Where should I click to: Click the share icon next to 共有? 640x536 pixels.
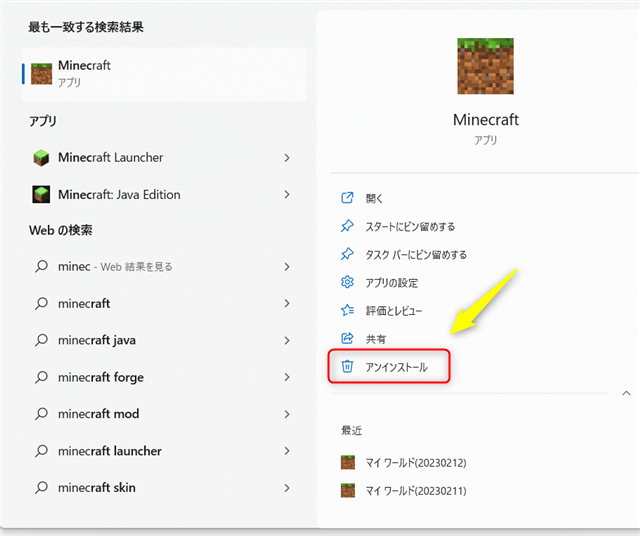pos(348,339)
